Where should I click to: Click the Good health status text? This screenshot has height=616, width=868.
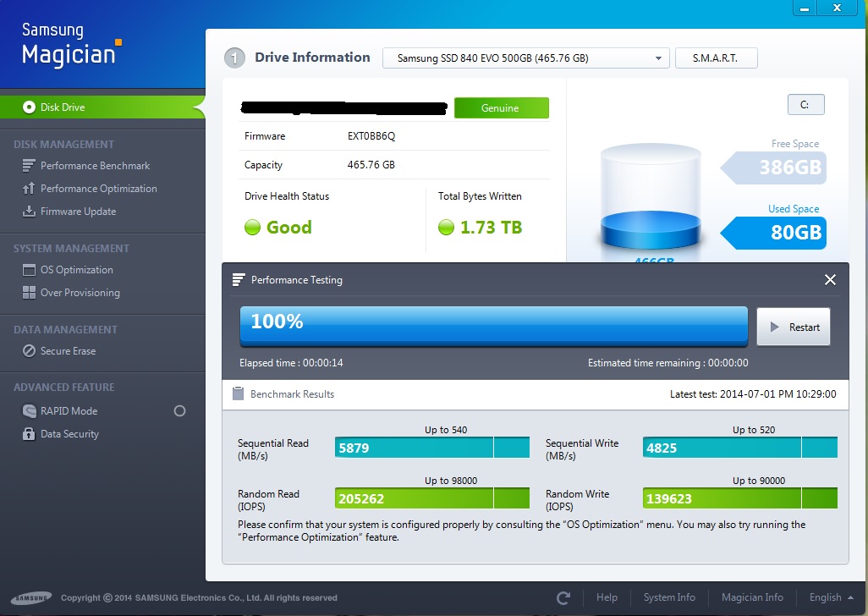point(289,228)
